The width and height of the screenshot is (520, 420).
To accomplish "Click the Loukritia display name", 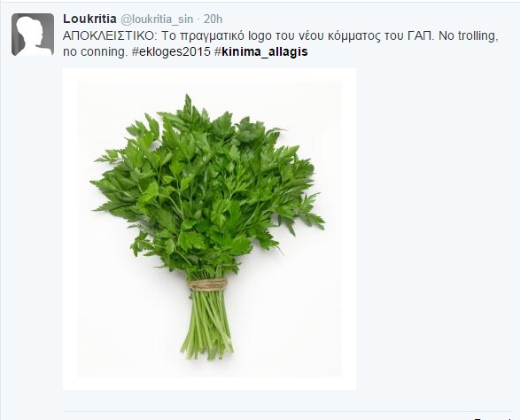I will coord(89,19).
